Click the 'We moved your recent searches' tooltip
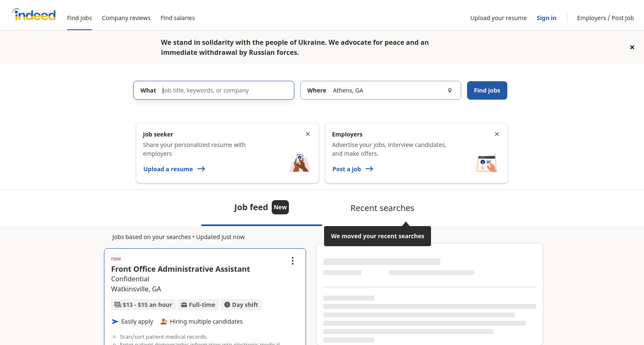The image size is (644, 345). tap(377, 236)
